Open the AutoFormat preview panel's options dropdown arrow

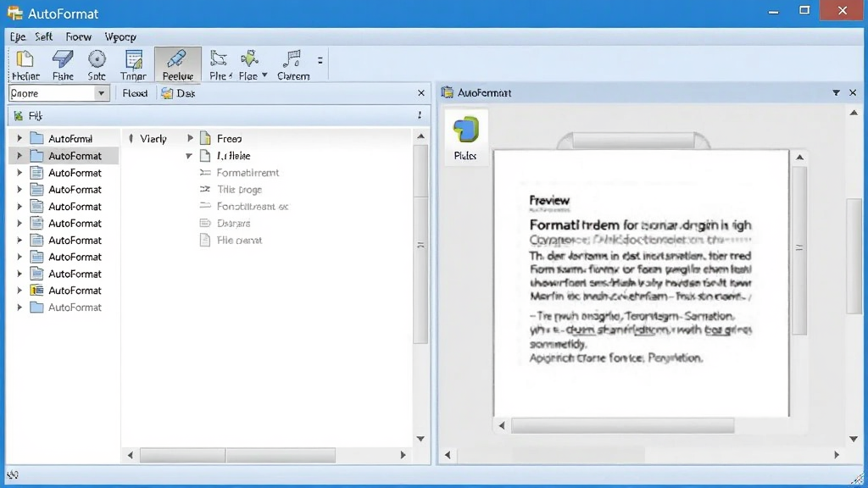tap(836, 93)
